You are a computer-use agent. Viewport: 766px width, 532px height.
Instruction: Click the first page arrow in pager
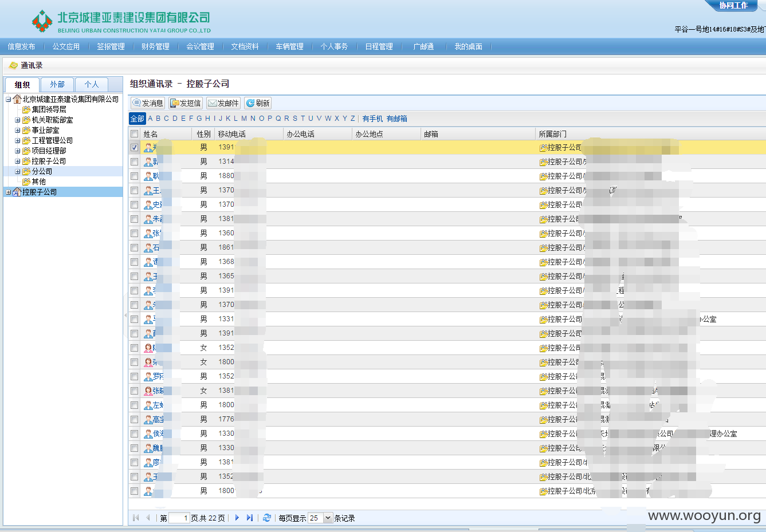(x=136, y=518)
